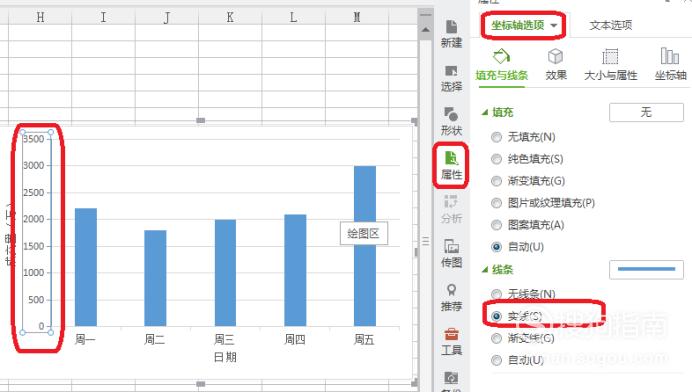Open the 属性 properties sidebar icon

451,166
